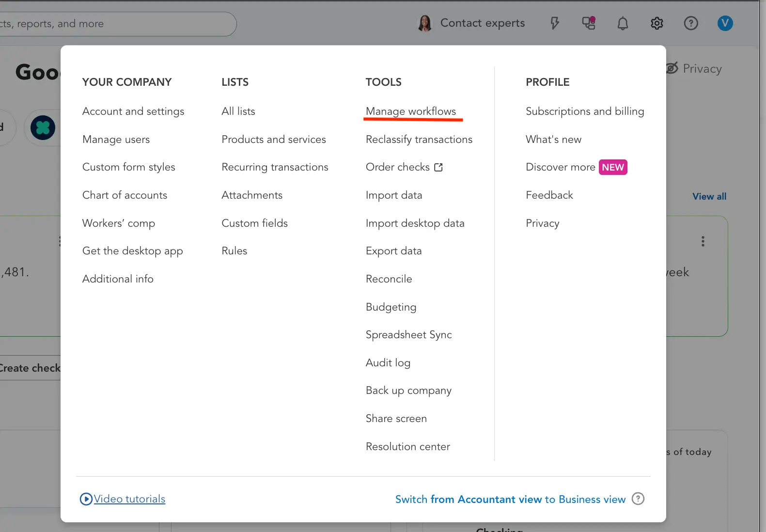766x532 pixels.
Task: Open Additional info
Action: [118, 279]
